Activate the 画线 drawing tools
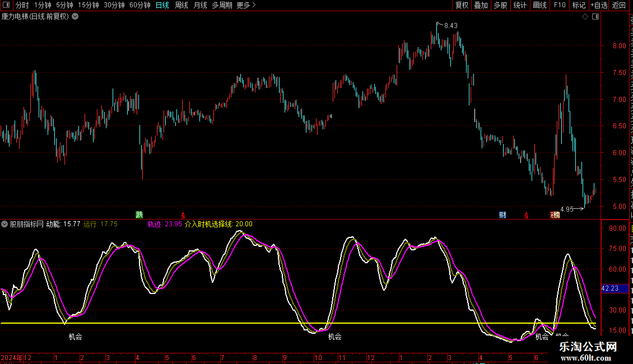The width and height of the screenshot is (633, 364). click(539, 5)
